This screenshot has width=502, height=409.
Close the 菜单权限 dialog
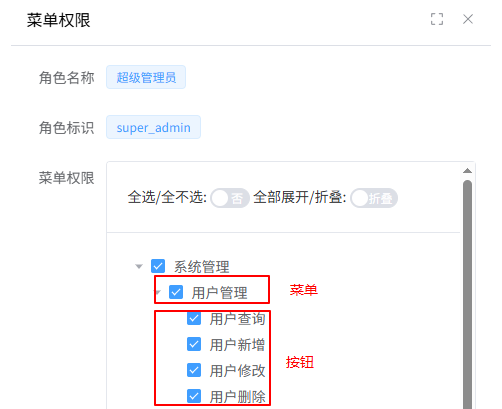(x=468, y=19)
